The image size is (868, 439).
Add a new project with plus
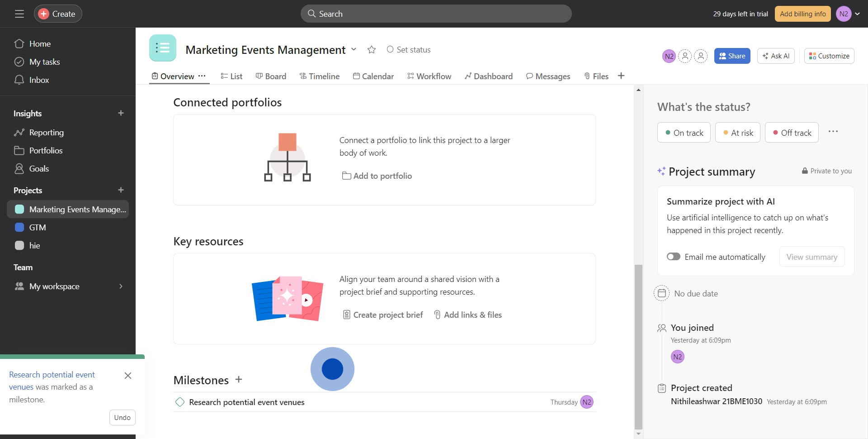121,190
